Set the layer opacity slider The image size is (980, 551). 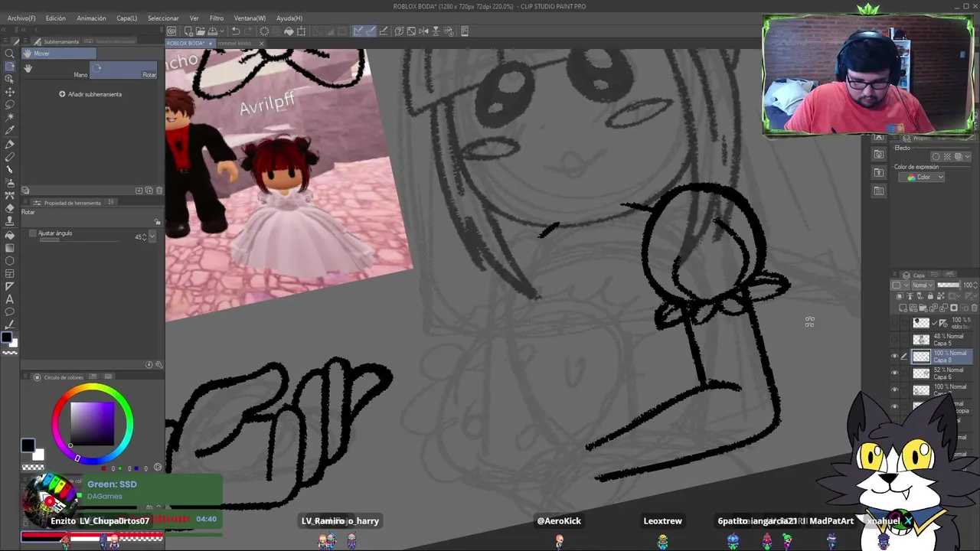click(948, 285)
